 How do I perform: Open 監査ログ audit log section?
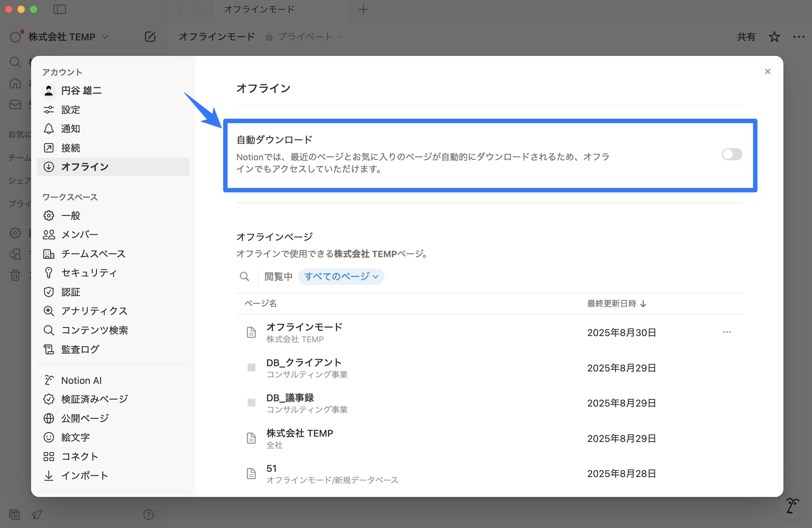[x=113, y=349]
